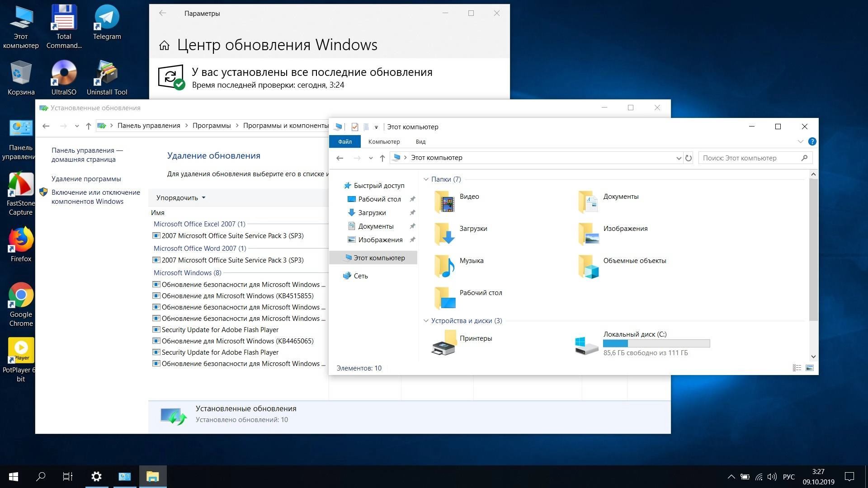Click the Explorer back arrow
This screenshot has height=488, width=868.
(340, 158)
